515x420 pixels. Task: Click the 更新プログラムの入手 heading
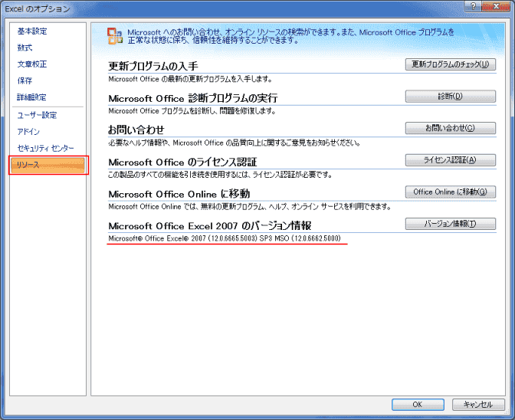coord(153,67)
